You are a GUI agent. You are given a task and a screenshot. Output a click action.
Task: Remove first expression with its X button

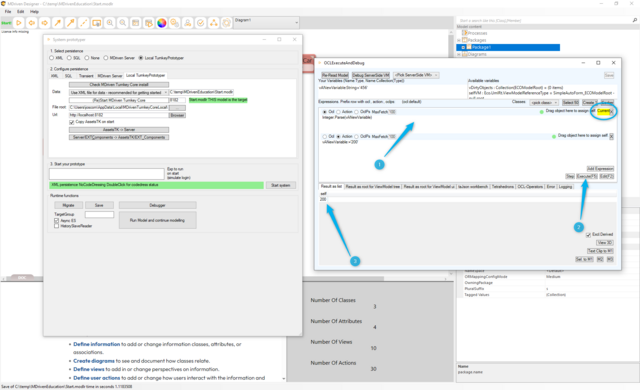coord(611,111)
